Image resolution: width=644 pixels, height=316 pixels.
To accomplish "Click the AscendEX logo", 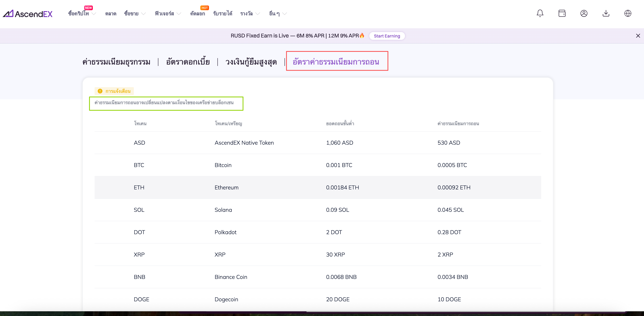I will pos(28,14).
